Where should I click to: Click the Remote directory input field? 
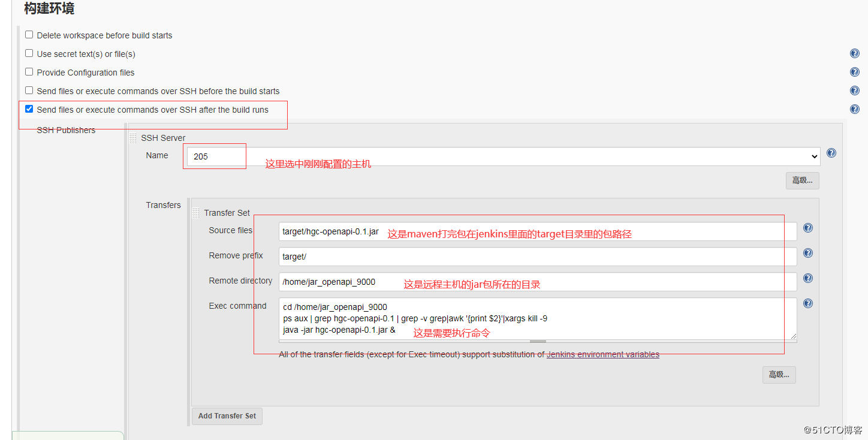[538, 282]
